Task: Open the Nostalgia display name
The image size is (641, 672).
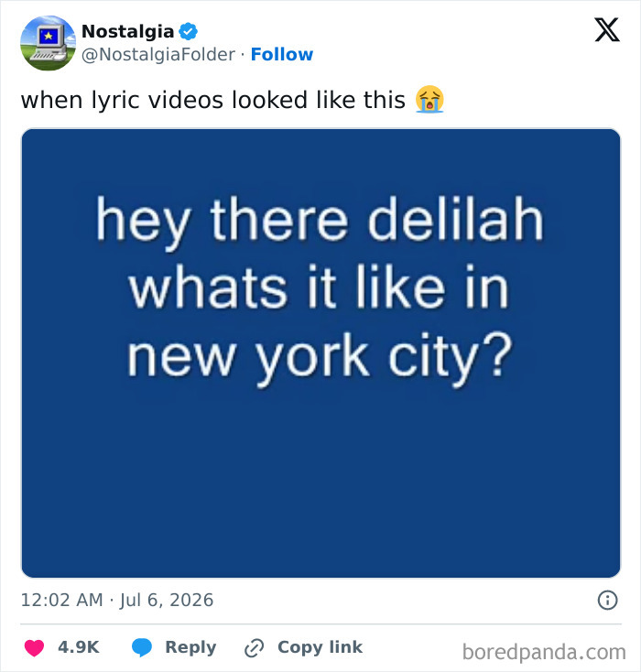Action: (x=127, y=31)
